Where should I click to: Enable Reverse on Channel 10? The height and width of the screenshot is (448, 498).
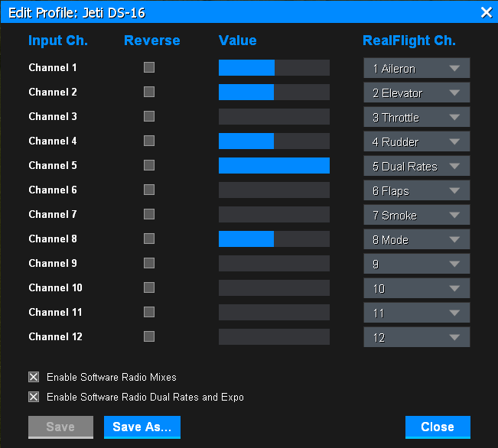(149, 287)
